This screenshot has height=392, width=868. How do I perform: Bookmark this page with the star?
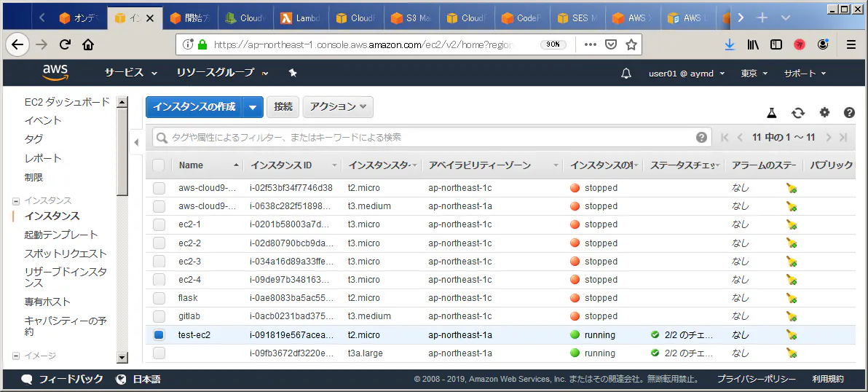pos(631,45)
